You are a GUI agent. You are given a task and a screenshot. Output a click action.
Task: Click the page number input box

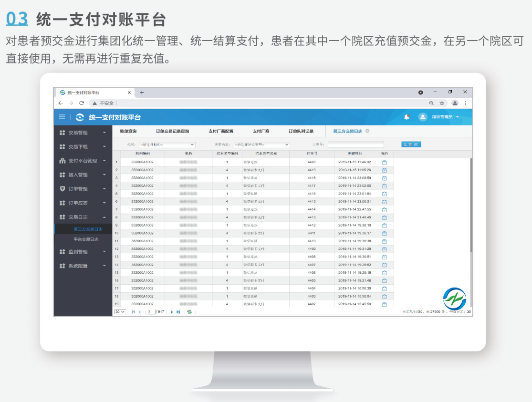151,312
